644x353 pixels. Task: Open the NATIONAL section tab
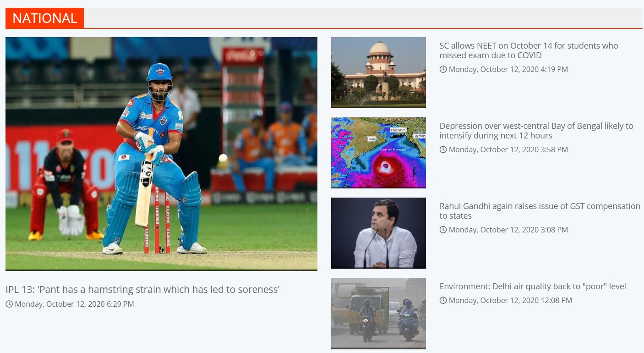(x=44, y=18)
